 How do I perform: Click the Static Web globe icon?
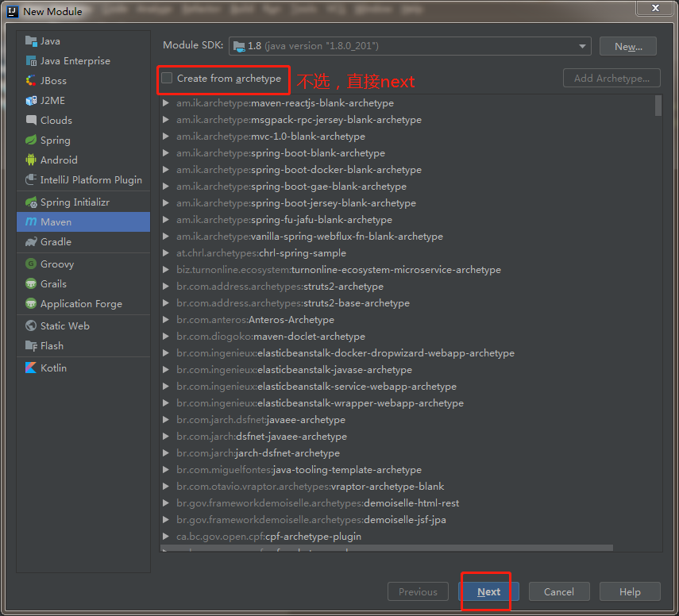coord(31,325)
